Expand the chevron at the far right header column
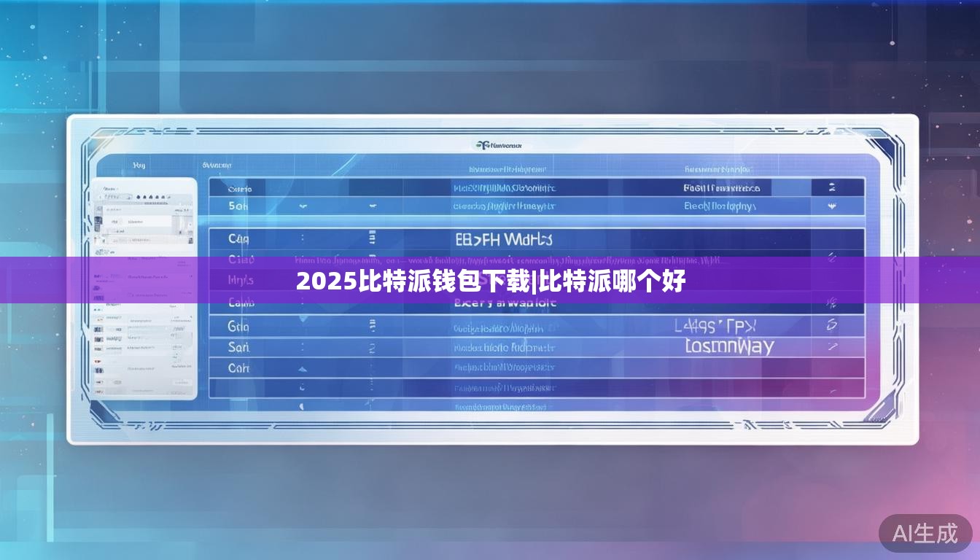 point(833,185)
